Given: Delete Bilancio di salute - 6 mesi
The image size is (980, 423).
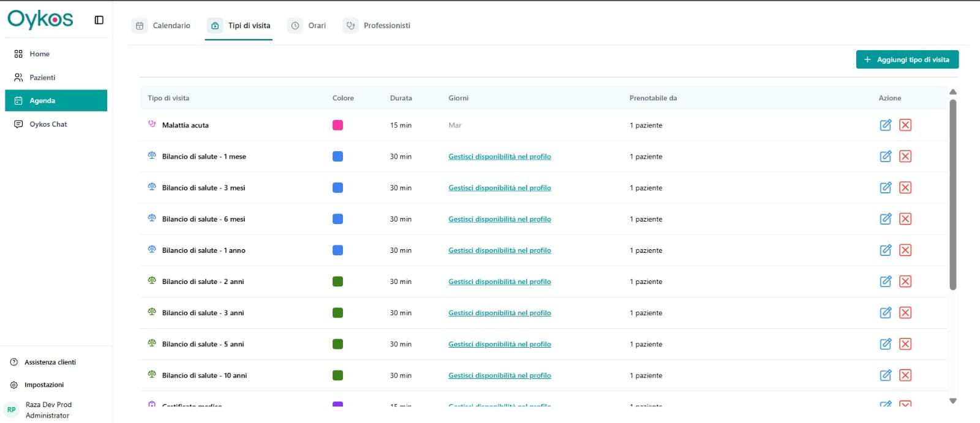Looking at the screenshot, I should pyautogui.click(x=905, y=219).
